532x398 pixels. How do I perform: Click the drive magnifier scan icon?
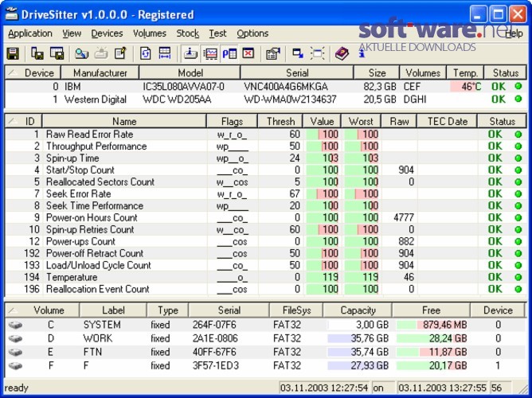[x=81, y=53]
